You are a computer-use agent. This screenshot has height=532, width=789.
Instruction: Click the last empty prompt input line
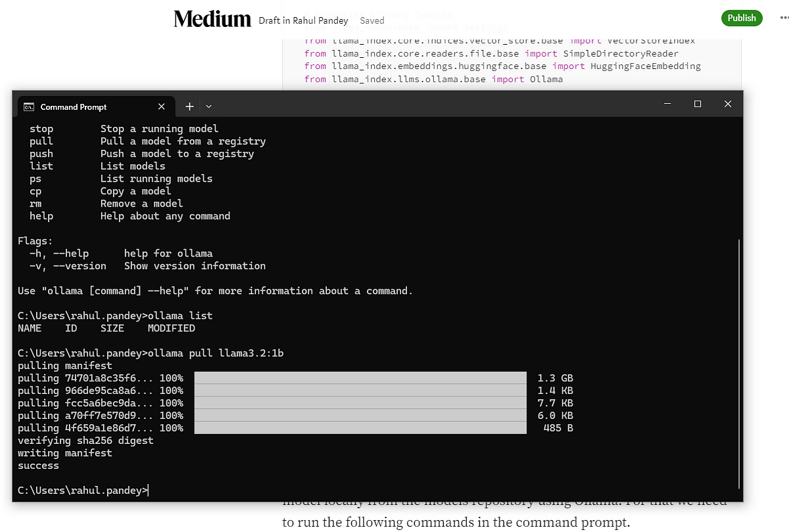84,490
